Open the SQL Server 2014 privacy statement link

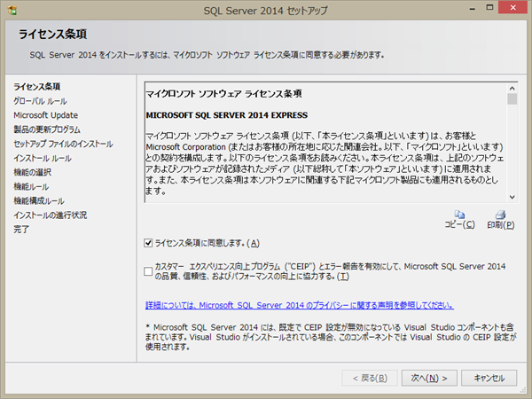(300, 305)
